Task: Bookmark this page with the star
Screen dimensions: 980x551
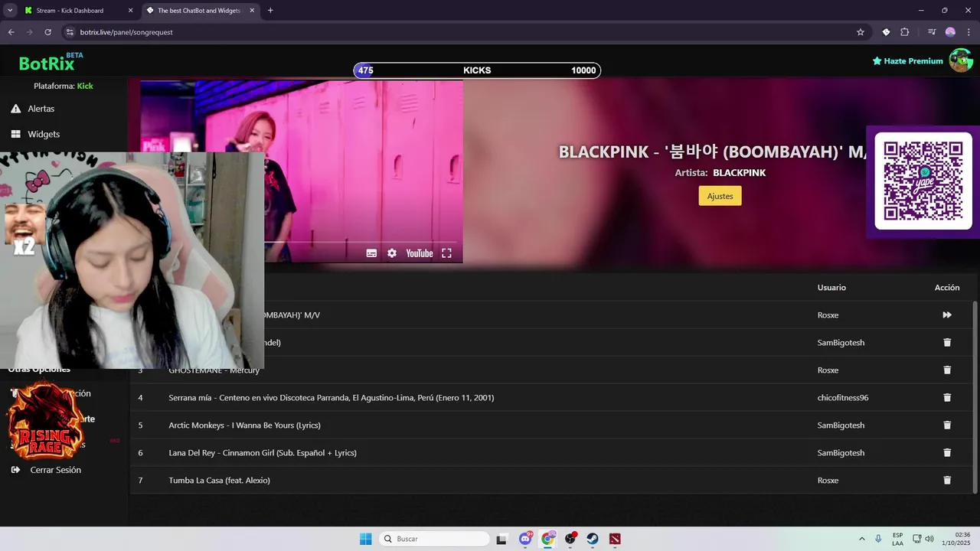Action: click(x=861, y=32)
